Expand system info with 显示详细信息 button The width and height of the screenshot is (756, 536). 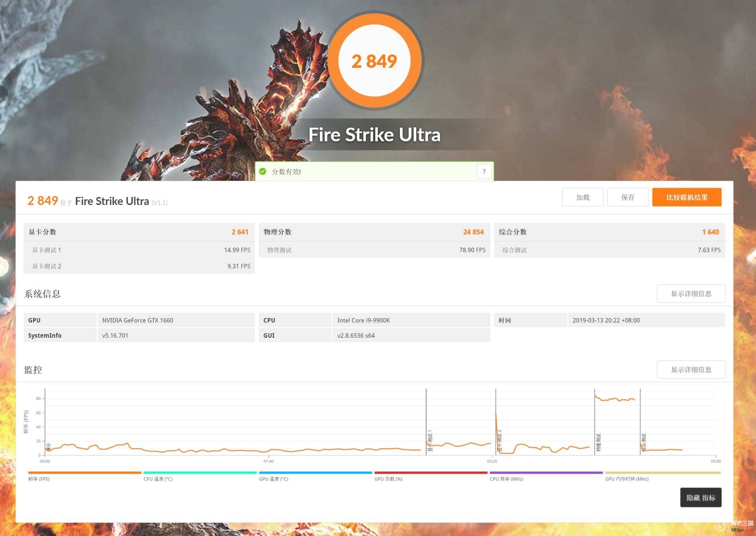click(x=691, y=294)
